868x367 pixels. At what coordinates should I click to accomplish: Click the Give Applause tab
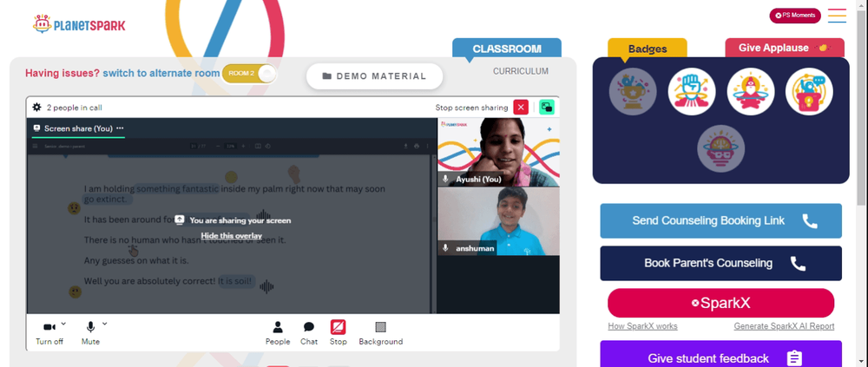coord(785,49)
